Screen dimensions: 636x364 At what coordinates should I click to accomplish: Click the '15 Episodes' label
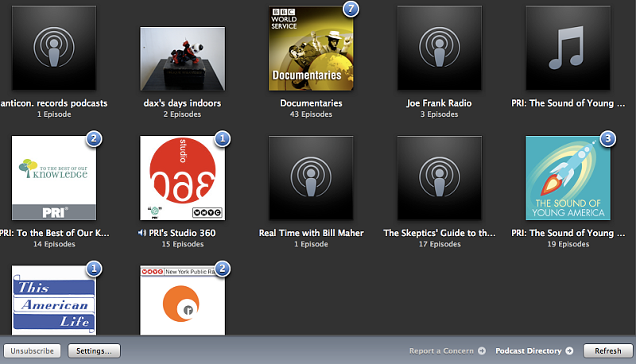coord(183,244)
